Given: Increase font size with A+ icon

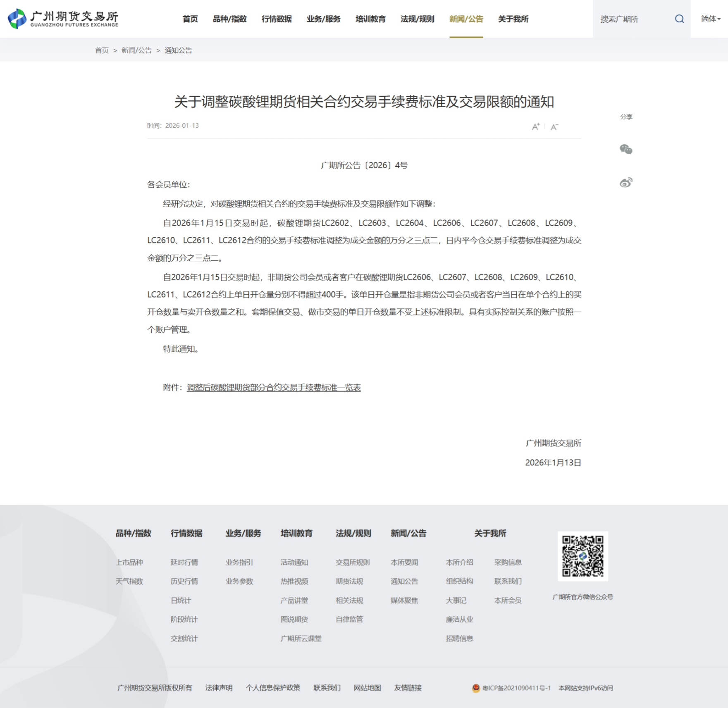Looking at the screenshot, I should point(536,127).
